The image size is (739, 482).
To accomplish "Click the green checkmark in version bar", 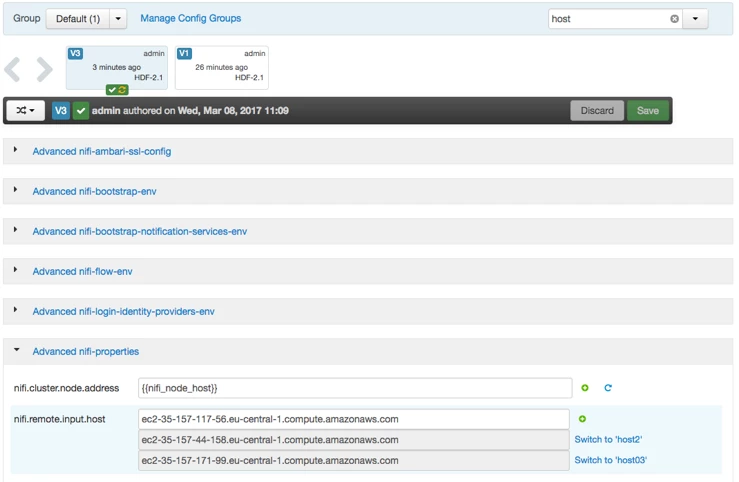I will [x=81, y=111].
